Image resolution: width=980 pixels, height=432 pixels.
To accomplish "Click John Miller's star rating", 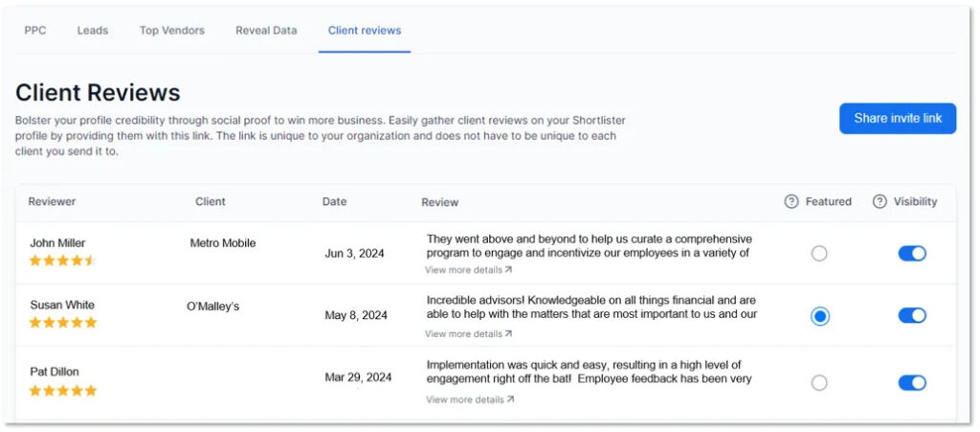I will click(x=62, y=261).
